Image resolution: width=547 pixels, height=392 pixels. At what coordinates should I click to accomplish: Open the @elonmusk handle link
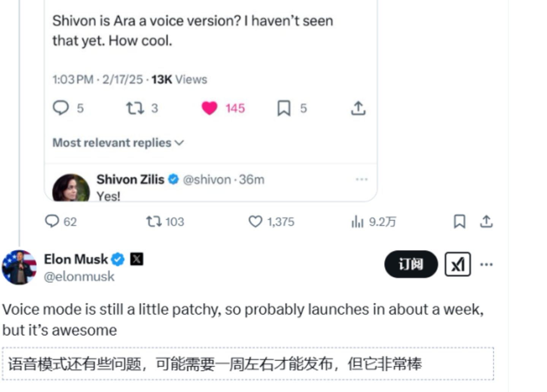[x=79, y=276]
